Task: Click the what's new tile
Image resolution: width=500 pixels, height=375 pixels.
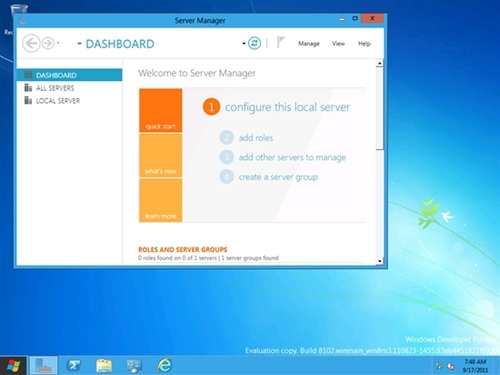Action: [x=161, y=155]
